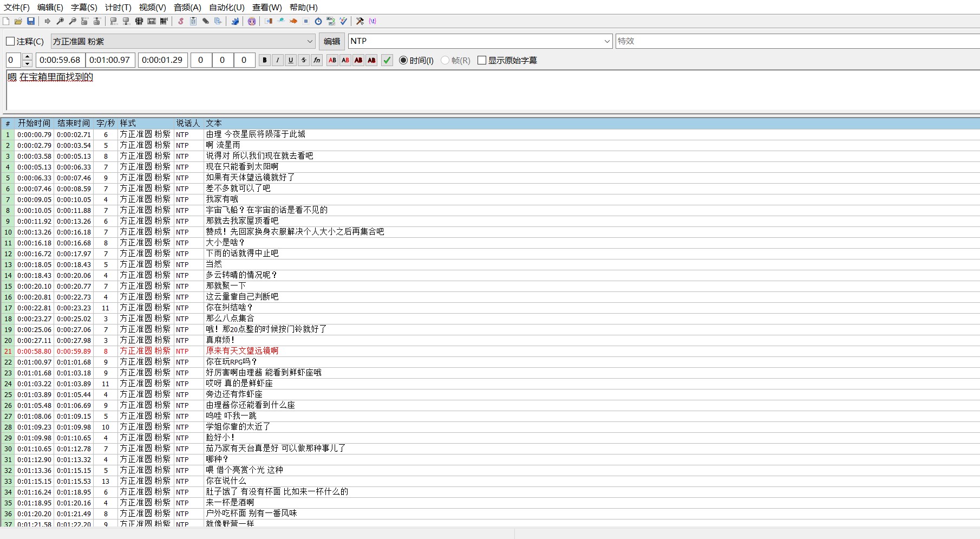Zoom in the video
980x539 pixels.
pyautogui.click(x=60, y=21)
